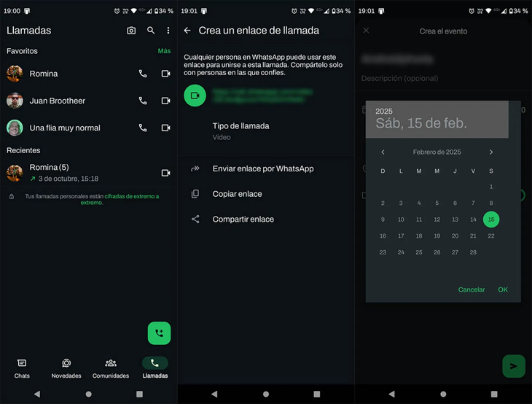This screenshot has width=532, height=404.
Task: Choose Enviar enlace por WhatsApp
Action: pos(266,168)
